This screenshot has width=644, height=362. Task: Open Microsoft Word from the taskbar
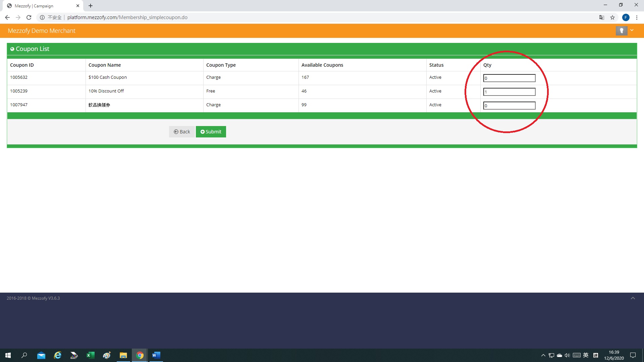[x=156, y=355]
